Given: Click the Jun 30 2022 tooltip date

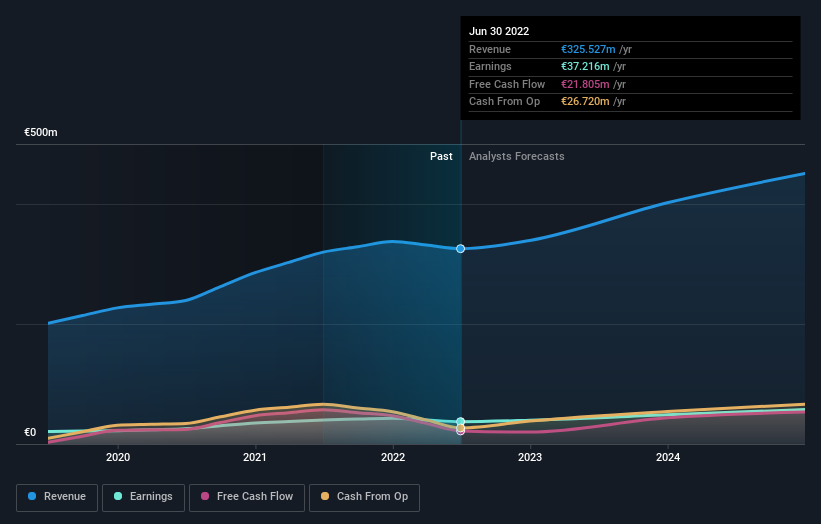Looking at the screenshot, I should [x=499, y=31].
